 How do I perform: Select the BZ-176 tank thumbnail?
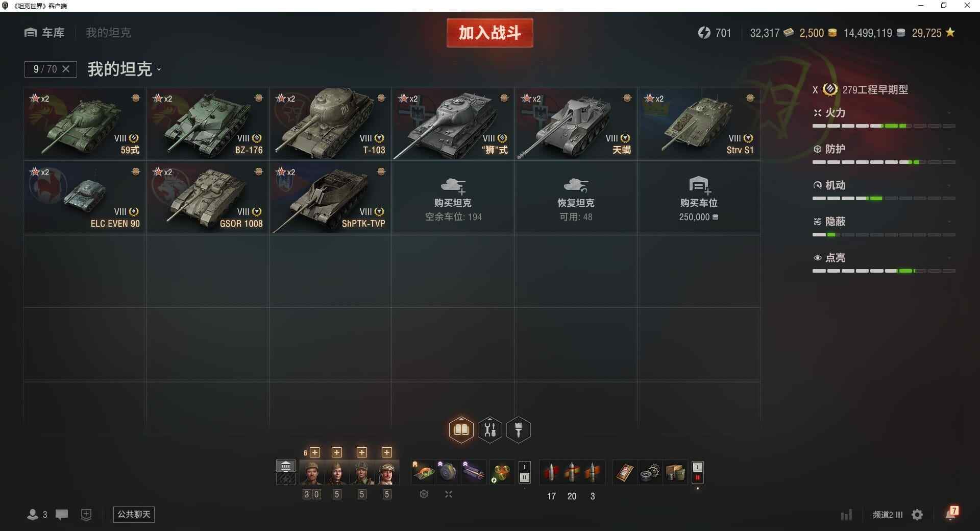208,124
